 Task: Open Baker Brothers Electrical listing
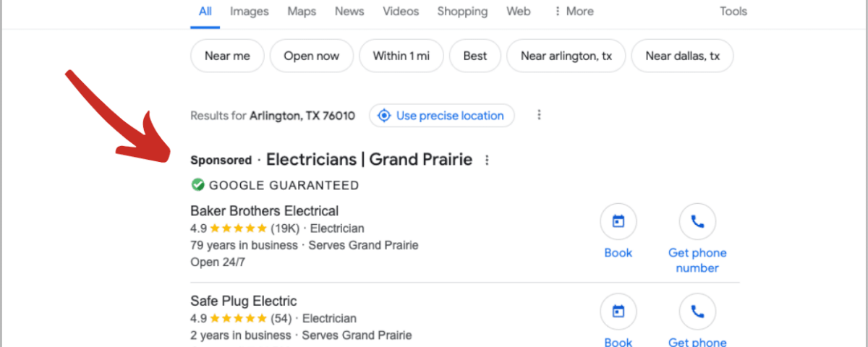[265, 211]
